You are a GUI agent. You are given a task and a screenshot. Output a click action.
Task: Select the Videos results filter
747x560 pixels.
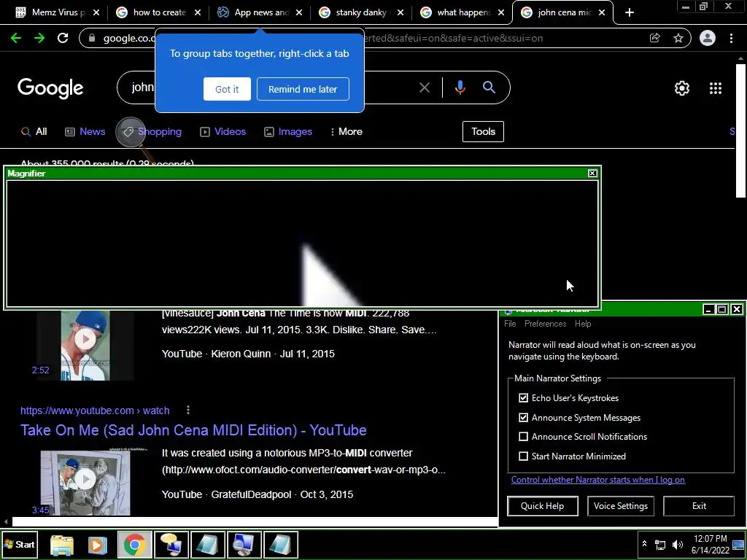point(223,131)
